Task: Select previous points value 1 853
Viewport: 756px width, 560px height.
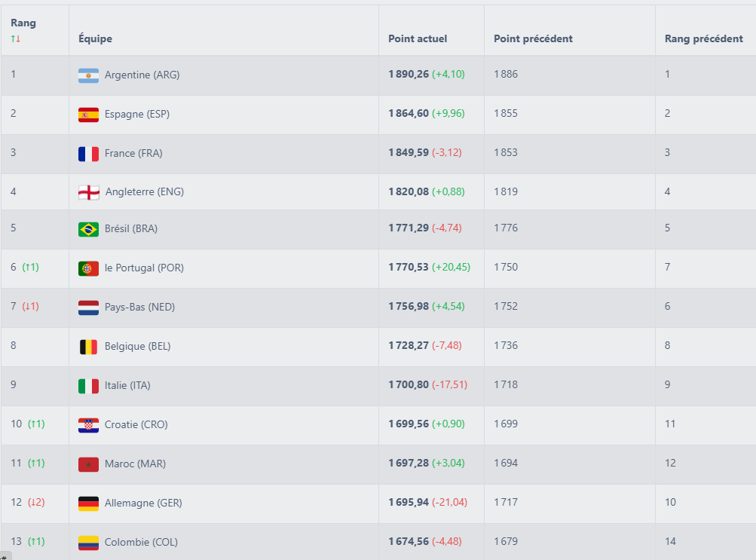Action: pos(506,152)
